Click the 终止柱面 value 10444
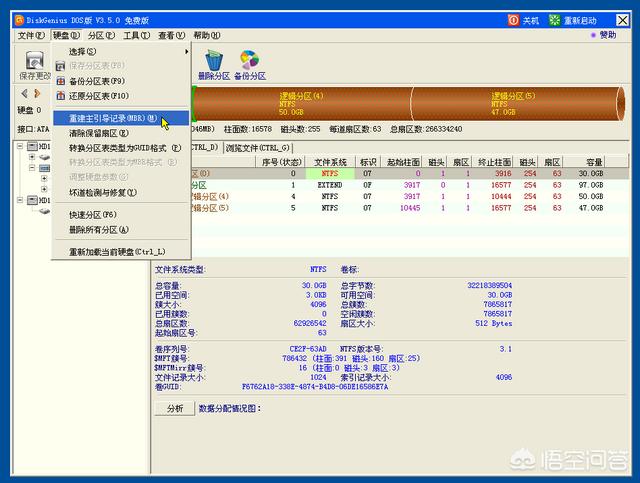Viewport: 640px width, 483px height. pyautogui.click(x=501, y=196)
